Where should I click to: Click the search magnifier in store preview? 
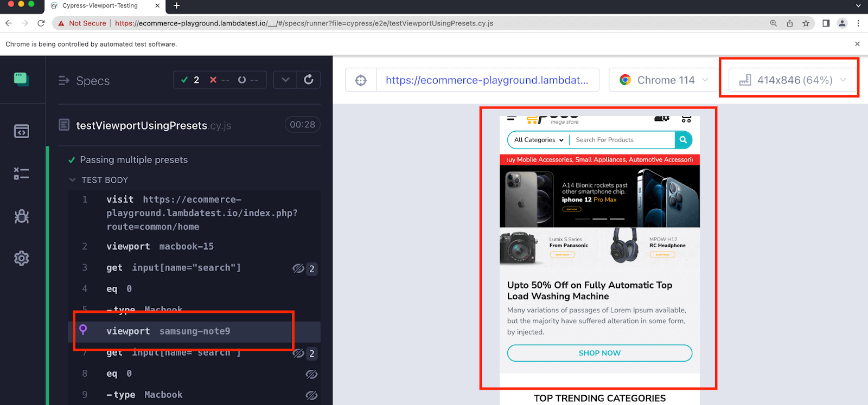pyautogui.click(x=683, y=140)
